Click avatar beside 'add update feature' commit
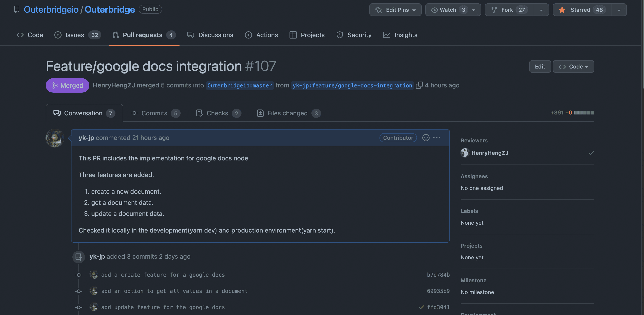 tap(94, 307)
